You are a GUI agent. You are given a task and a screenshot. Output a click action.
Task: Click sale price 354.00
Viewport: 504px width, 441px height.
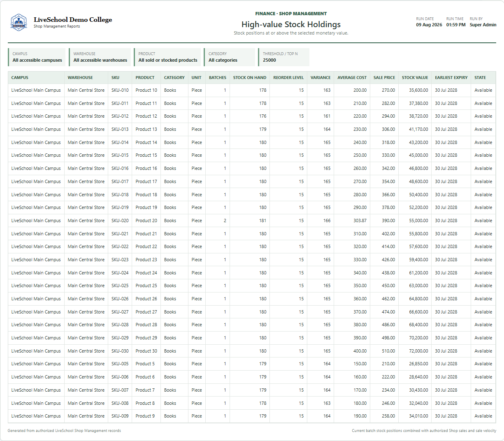pyautogui.click(x=388, y=181)
